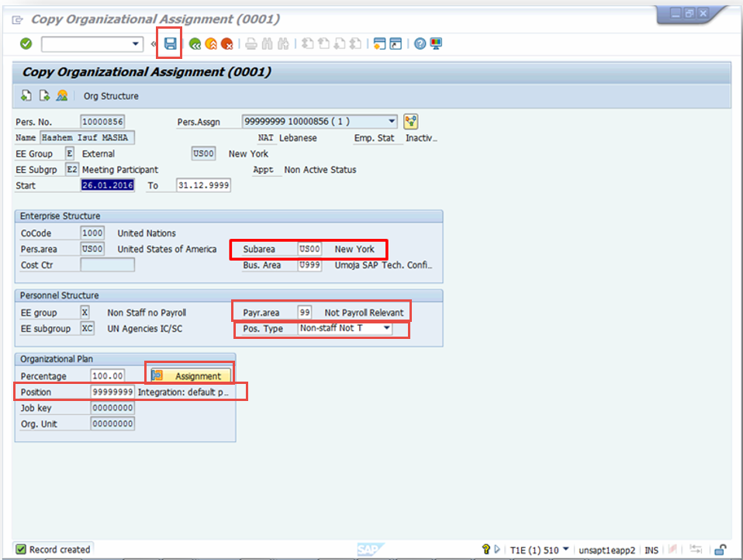Click the key/authorization icon in status bar
The width and height of the screenshot is (743, 560).
coord(484,549)
